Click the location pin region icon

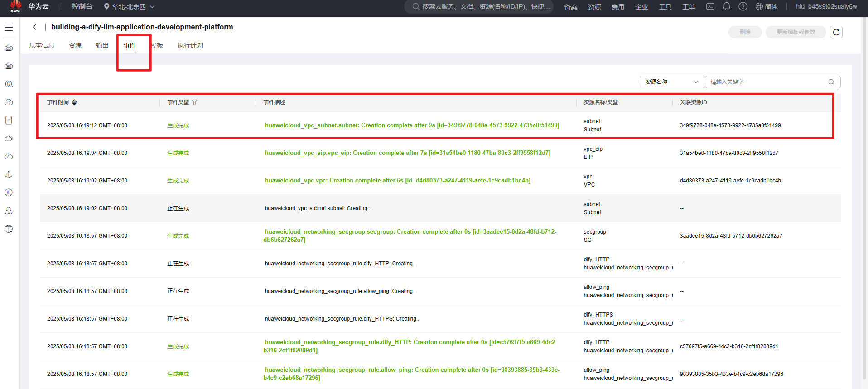(106, 6)
